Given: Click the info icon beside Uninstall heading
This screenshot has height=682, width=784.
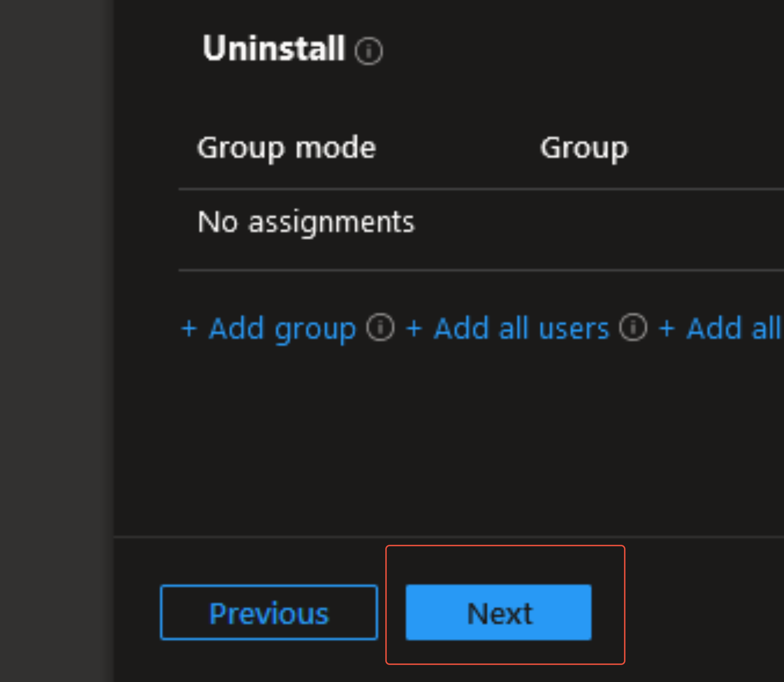Looking at the screenshot, I should 368,51.
